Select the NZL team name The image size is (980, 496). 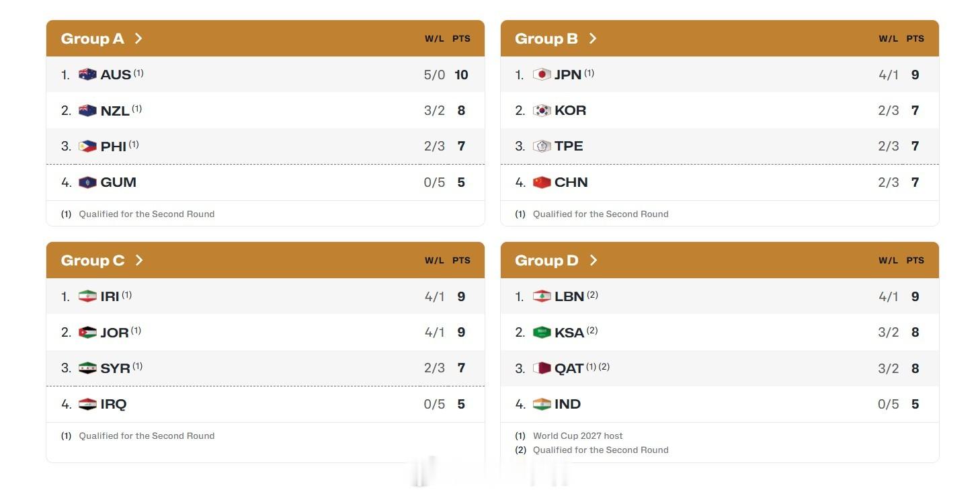tap(115, 111)
